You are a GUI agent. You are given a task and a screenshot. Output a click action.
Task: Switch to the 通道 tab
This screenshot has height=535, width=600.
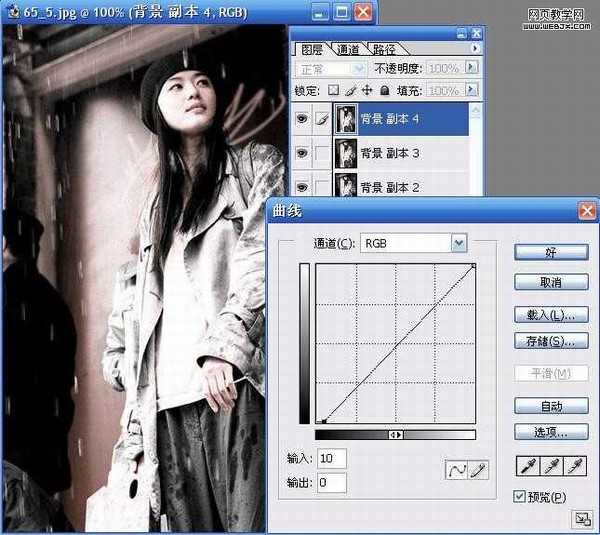coord(348,48)
